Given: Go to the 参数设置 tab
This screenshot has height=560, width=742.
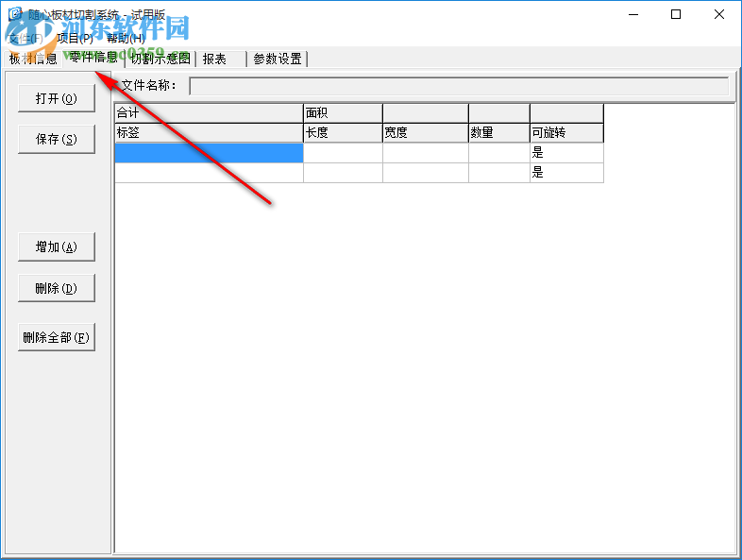Looking at the screenshot, I should (x=278, y=59).
